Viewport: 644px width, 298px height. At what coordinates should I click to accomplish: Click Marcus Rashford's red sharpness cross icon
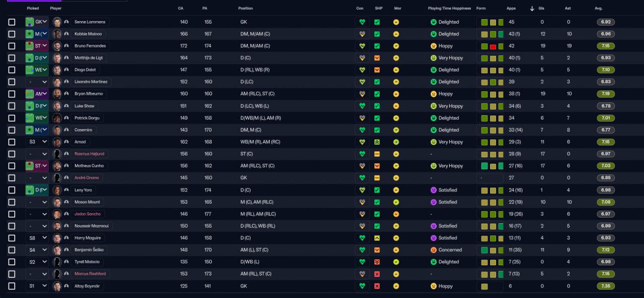[377, 274]
